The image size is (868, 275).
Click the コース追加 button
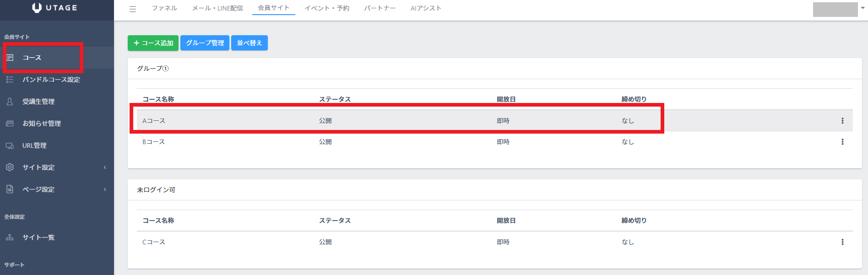pos(153,43)
